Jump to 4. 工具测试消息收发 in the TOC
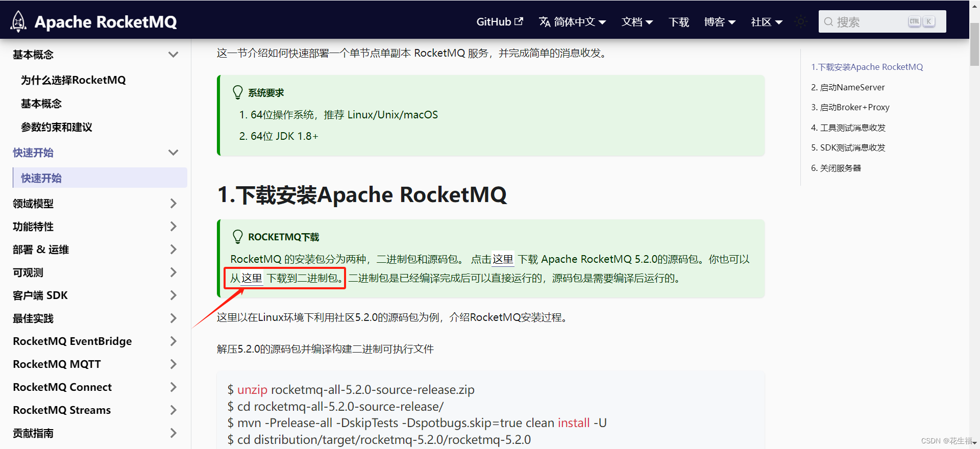This screenshot has height=449, width=980. (848, 128)
